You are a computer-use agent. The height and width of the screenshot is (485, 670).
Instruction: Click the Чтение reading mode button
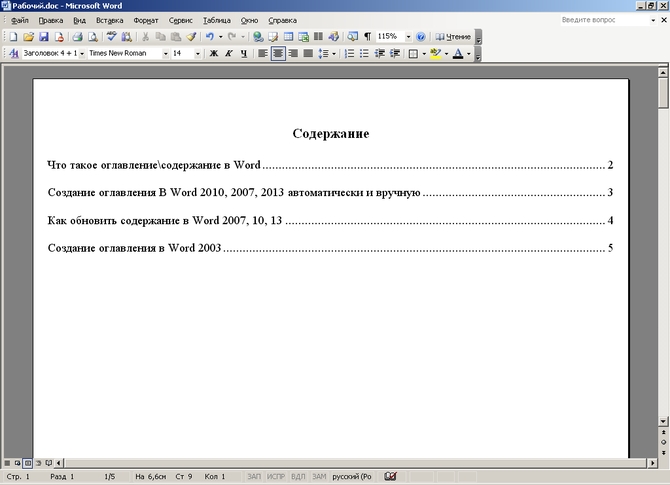(452, 37)
